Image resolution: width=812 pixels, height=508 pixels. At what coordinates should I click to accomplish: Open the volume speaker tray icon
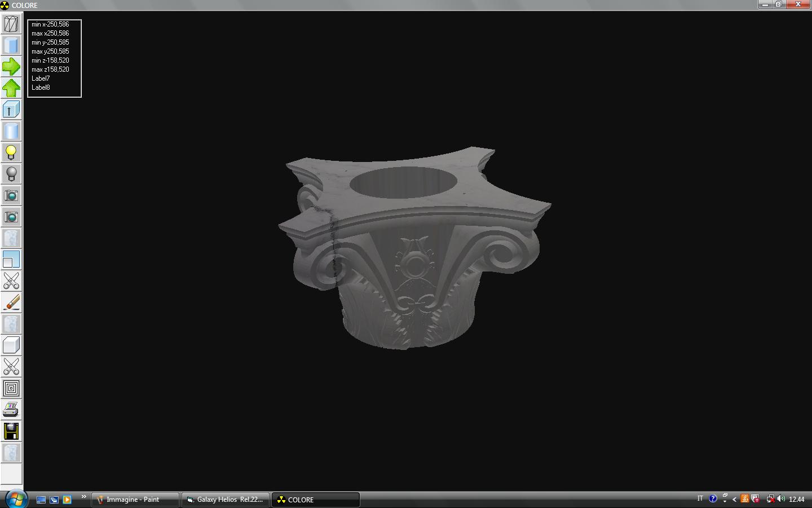click(781, 498)
